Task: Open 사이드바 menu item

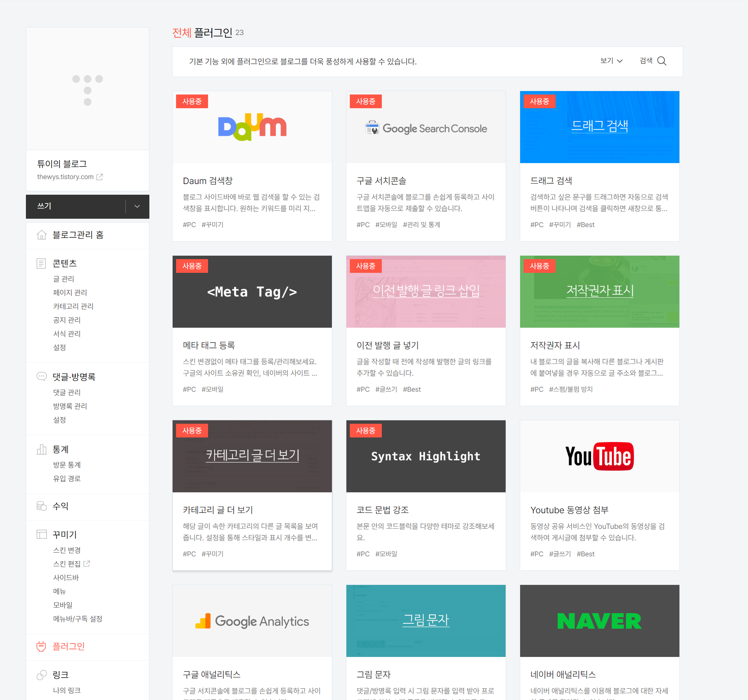Action: point(66,578)
